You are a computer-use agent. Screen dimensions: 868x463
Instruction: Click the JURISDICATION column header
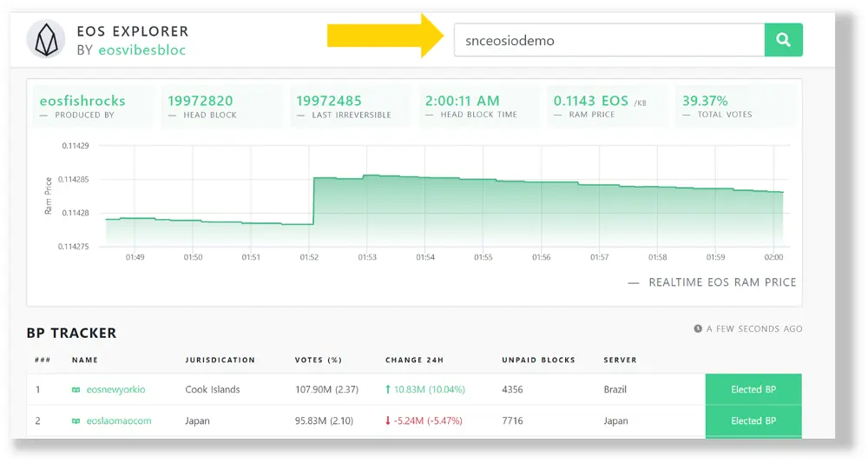(220, 360)
